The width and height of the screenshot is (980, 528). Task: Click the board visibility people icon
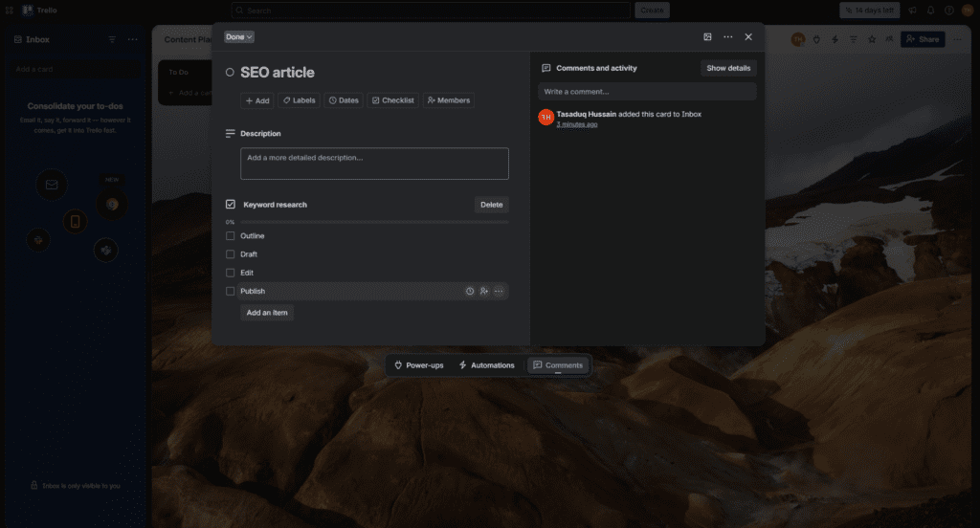tap(889, 39)
